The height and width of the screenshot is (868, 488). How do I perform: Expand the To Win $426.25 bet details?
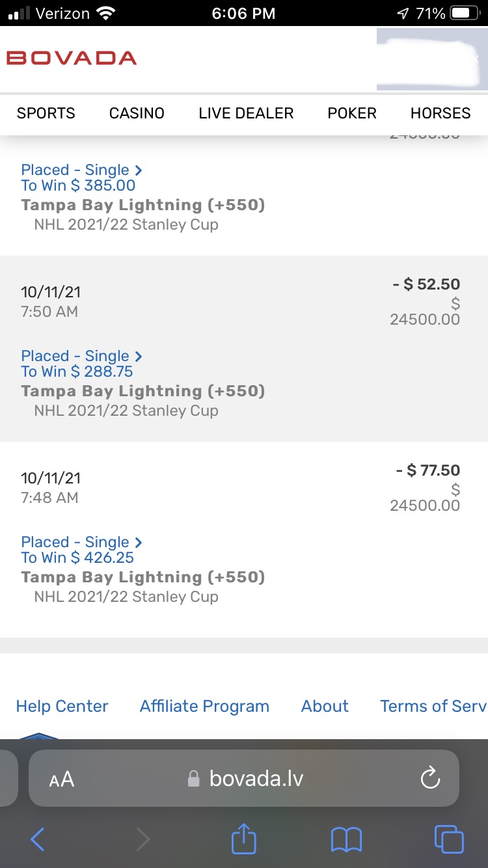point(81,542)
